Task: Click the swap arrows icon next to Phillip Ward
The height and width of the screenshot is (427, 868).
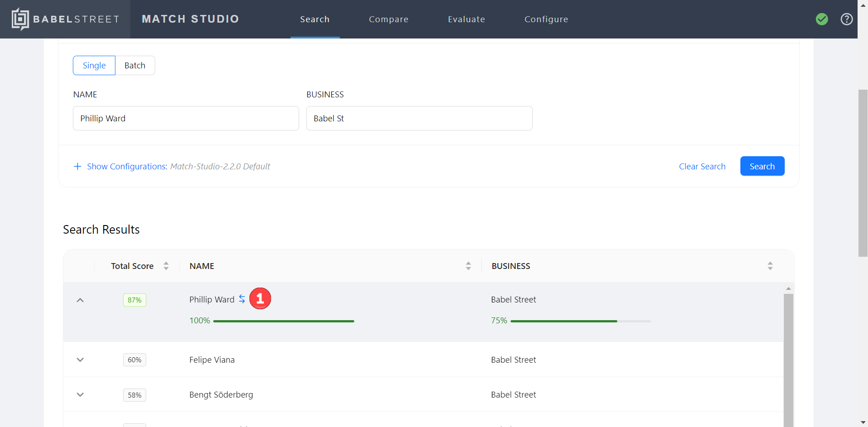Action: tap(242, 299)
